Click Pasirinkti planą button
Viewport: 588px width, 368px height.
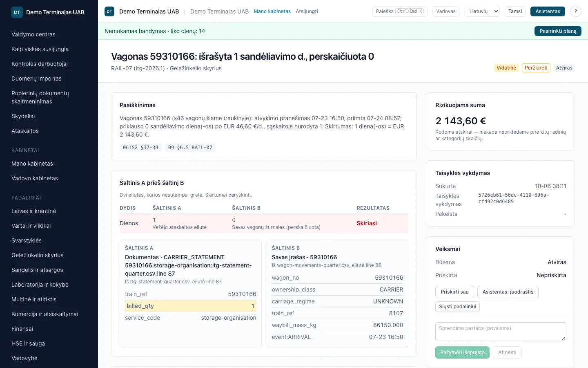(558, 31)
